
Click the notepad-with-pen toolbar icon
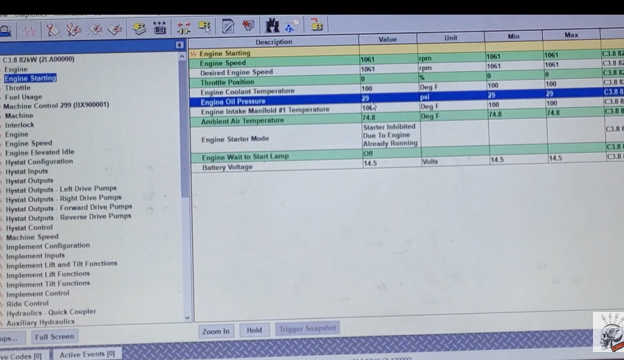[228, 26]
